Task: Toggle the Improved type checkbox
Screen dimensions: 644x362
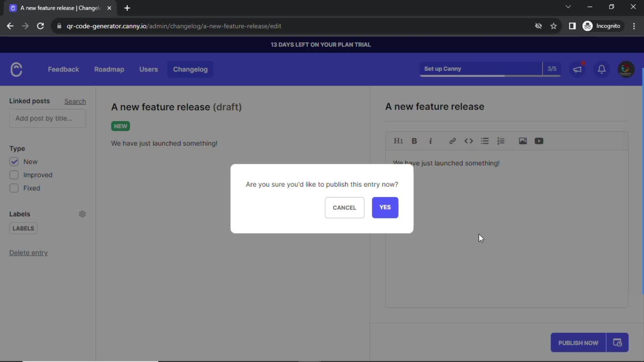Action: tap(13, 175)
